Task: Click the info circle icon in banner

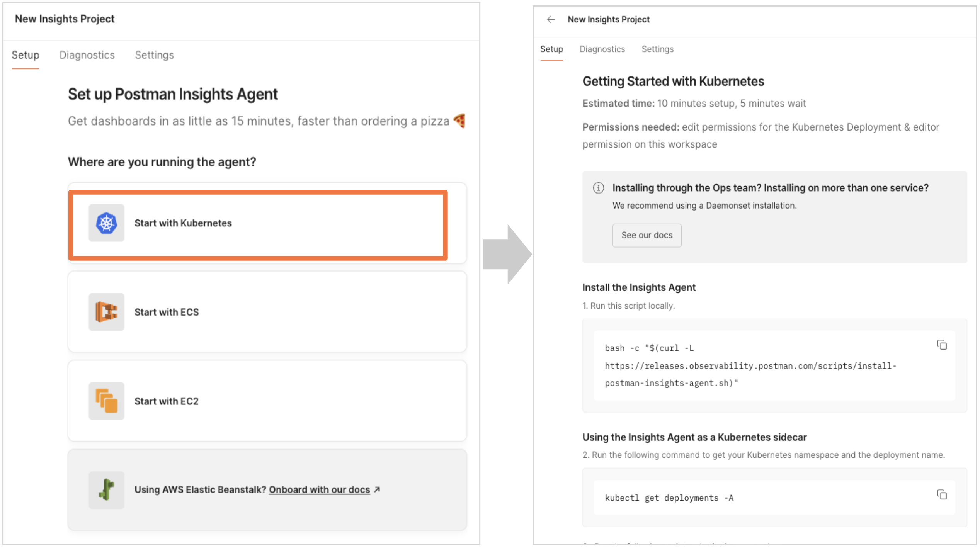Action: [598, 188]
